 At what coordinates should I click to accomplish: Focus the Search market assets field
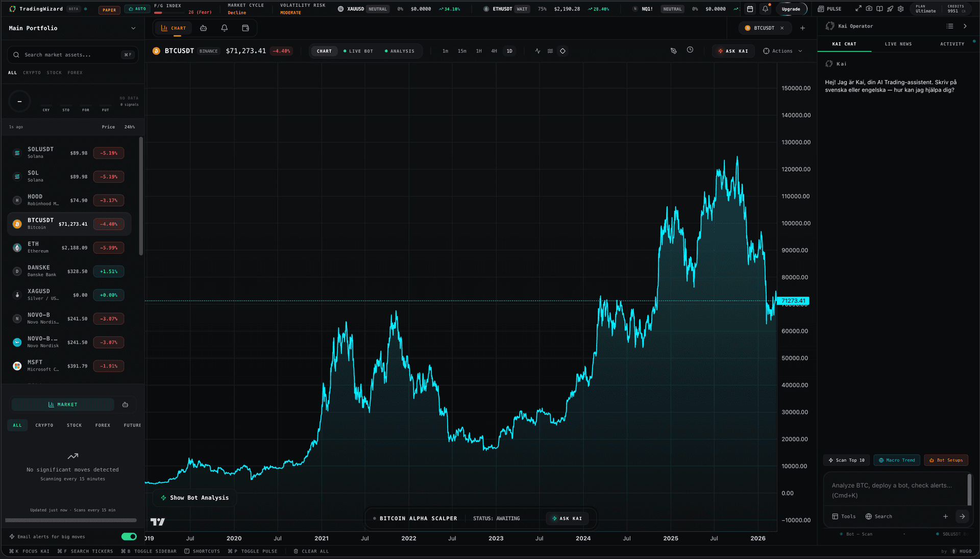tap(72, 55)
